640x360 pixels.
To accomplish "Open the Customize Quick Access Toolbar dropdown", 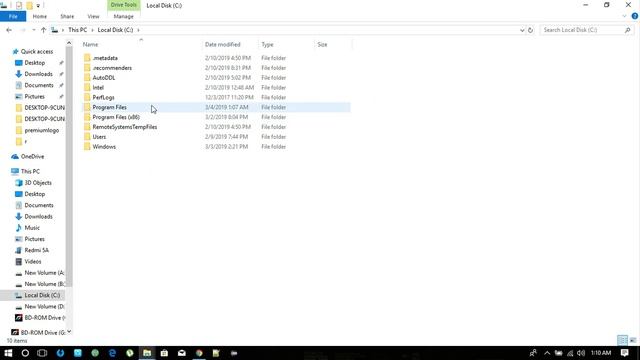I will point(38,6).
